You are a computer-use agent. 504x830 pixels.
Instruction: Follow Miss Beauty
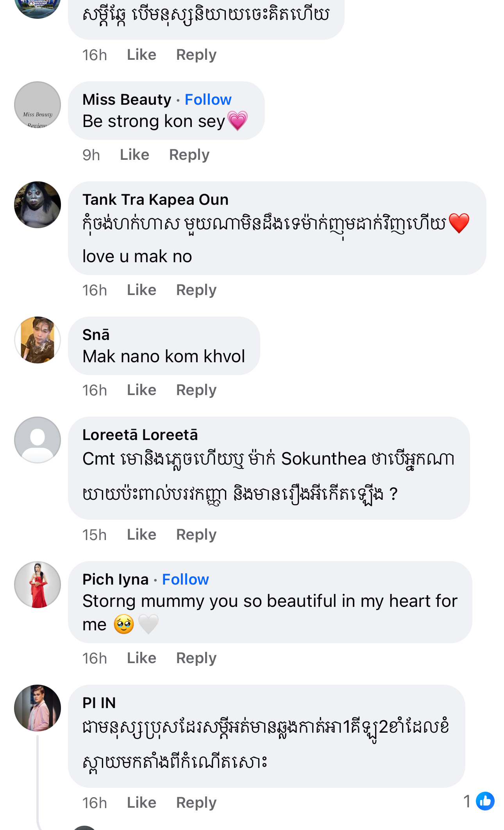click(x=208, y=100)
